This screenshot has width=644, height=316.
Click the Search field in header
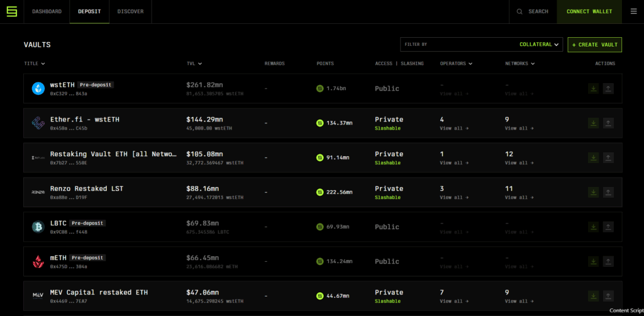tap(533, 11)
